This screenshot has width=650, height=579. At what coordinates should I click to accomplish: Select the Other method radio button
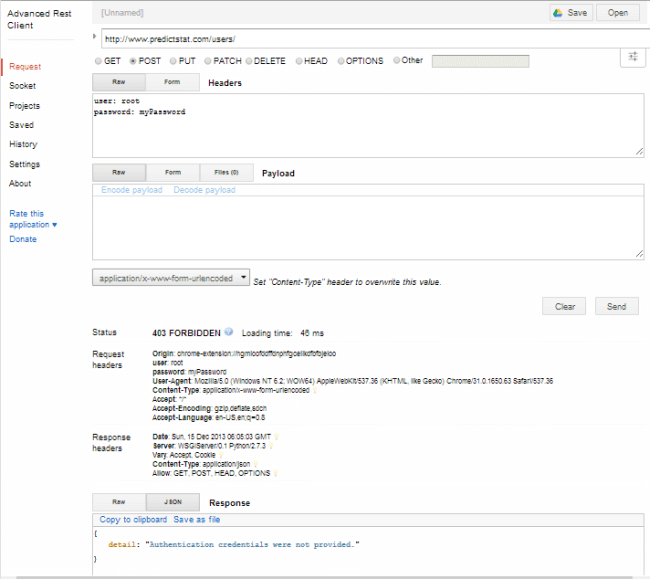click(x=396, y=60)
